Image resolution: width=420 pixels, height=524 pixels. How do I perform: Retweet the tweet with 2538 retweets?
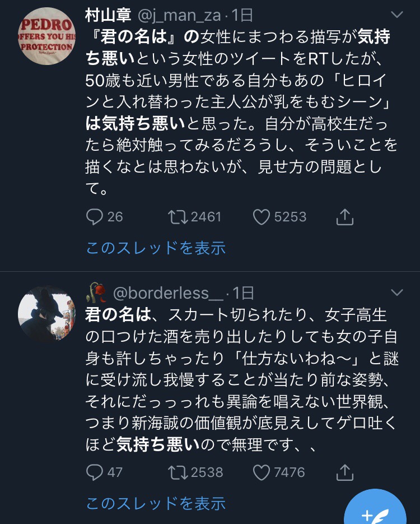coord(178,472)
